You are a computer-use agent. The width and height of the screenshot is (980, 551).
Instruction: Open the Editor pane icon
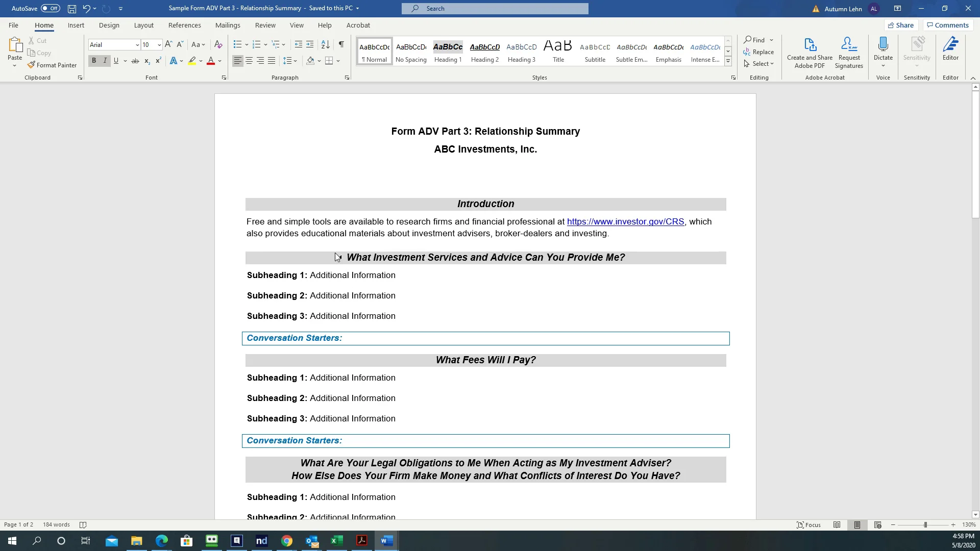point(950,46)
